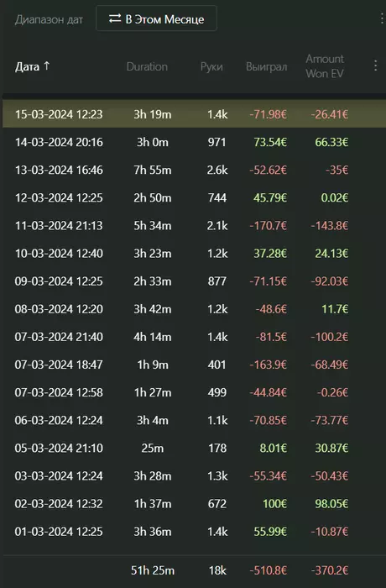Open the top-right vertical dots menu
Image resolution: width=386 pixels, height=588 pixels.
pos(382,18)
